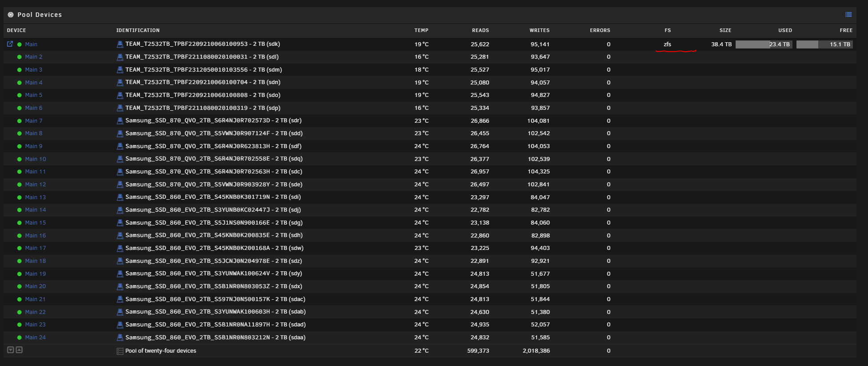This screenshot has height=366, width=868.
Task: Click the green status indicator for Main 12
Action: click(x=19, y=185)
